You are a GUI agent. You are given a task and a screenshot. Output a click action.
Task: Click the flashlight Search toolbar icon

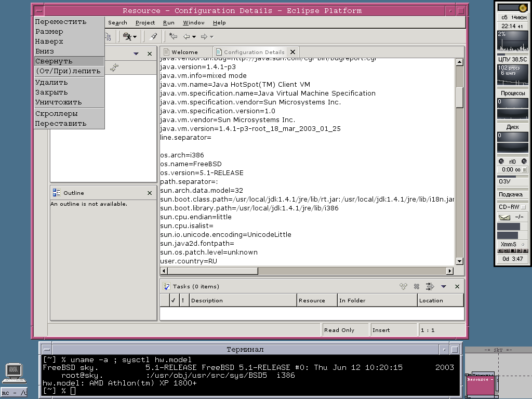pyautogui.click(x=154, y=36)
